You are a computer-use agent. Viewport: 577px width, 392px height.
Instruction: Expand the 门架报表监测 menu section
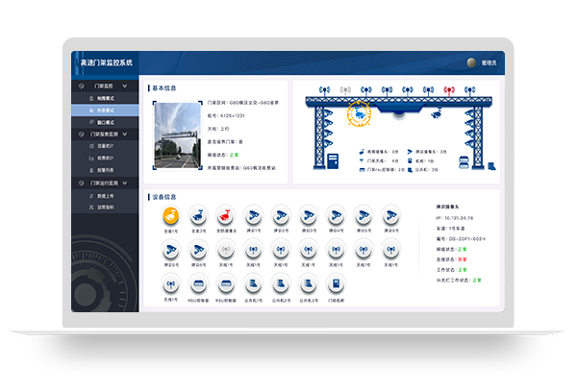click(104, 135)
